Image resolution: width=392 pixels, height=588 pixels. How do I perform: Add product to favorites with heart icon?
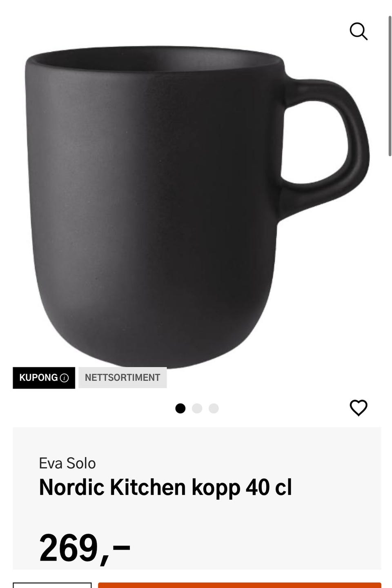(359, 408)
